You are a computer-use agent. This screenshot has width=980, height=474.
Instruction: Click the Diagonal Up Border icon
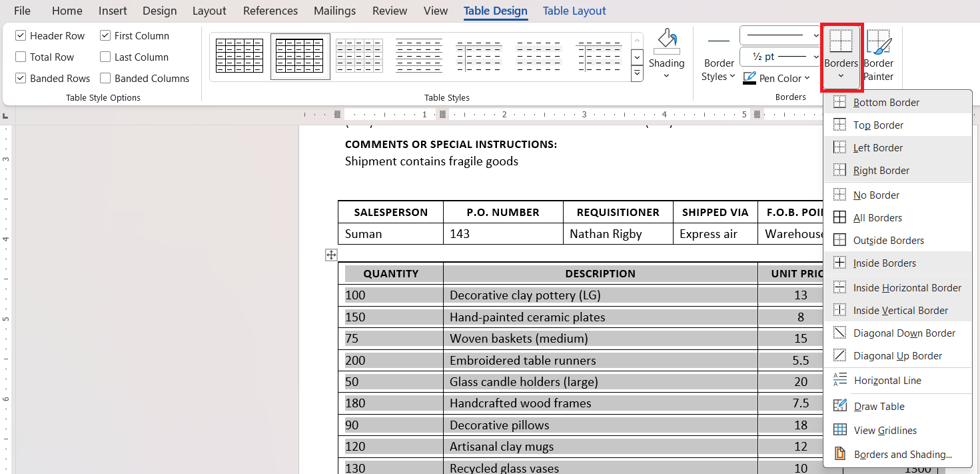point(840,356)
